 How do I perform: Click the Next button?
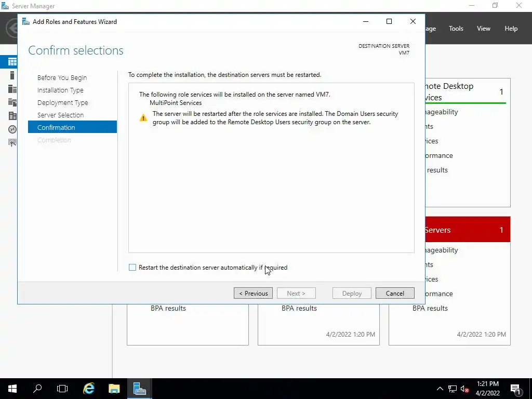pyautogui.click(x=296, y=293)
